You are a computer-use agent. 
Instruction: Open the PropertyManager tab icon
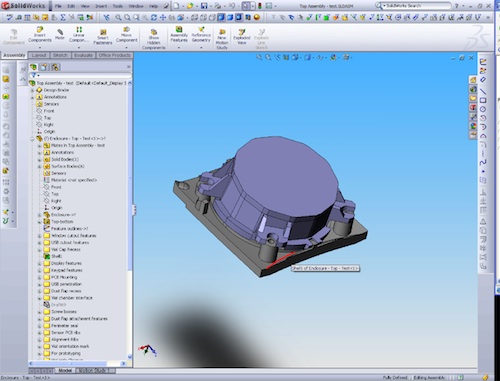pos(45,67)
